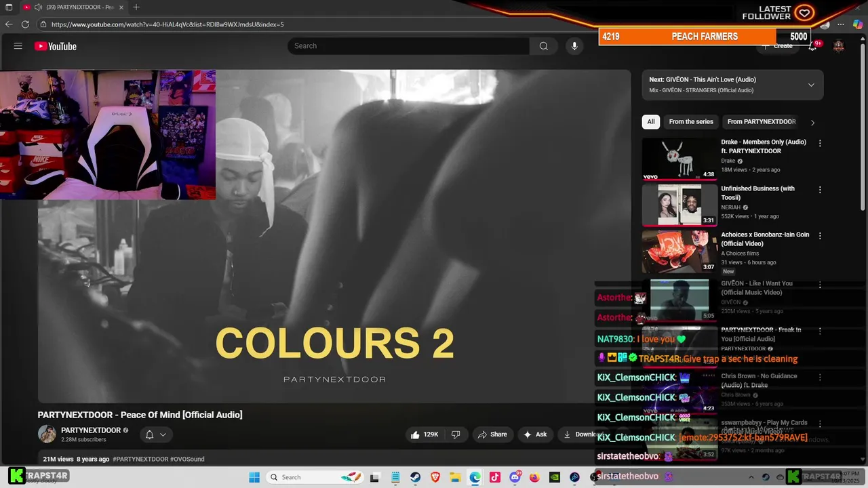Open the Windows Start menu

(254, 477)
